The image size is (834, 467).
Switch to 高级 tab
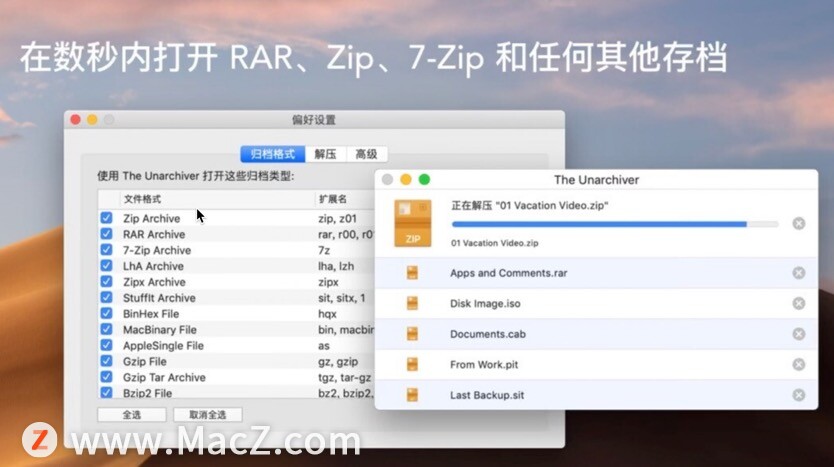366,154
